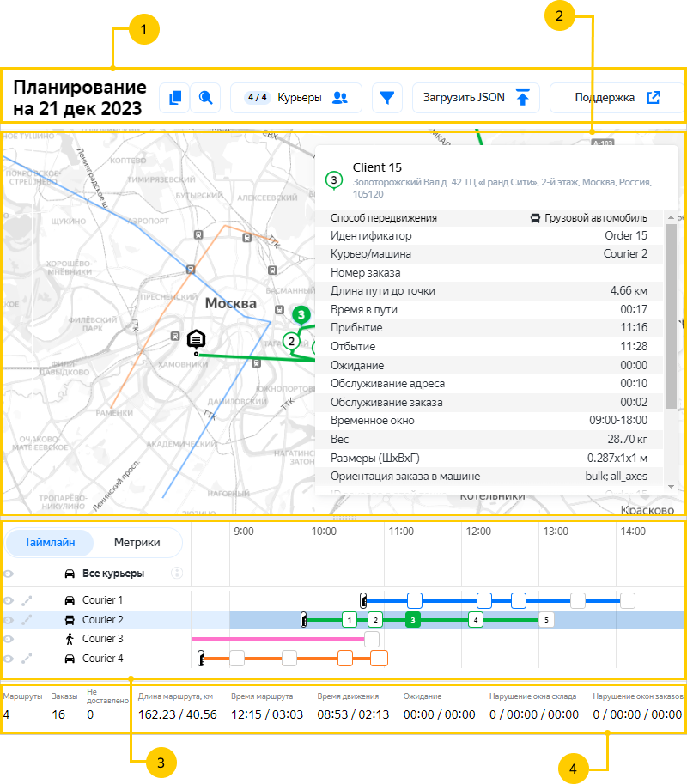Select green stop 3 marker on map
Viewport: 687px width, 784px height.
(x=301, y=315)
